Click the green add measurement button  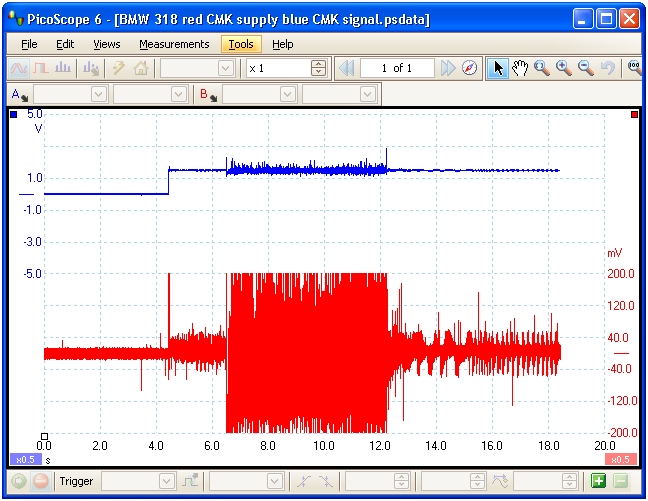click(599, 481)
